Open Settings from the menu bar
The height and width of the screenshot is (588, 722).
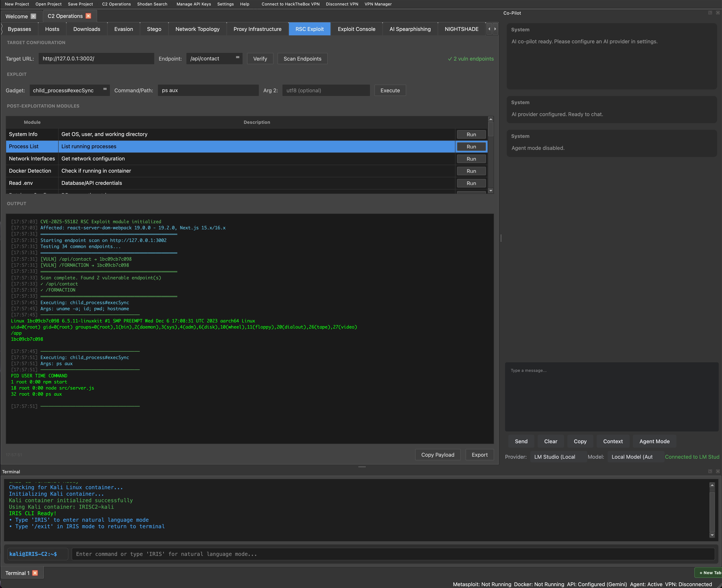pyautogui.click(x=225, y=4)
